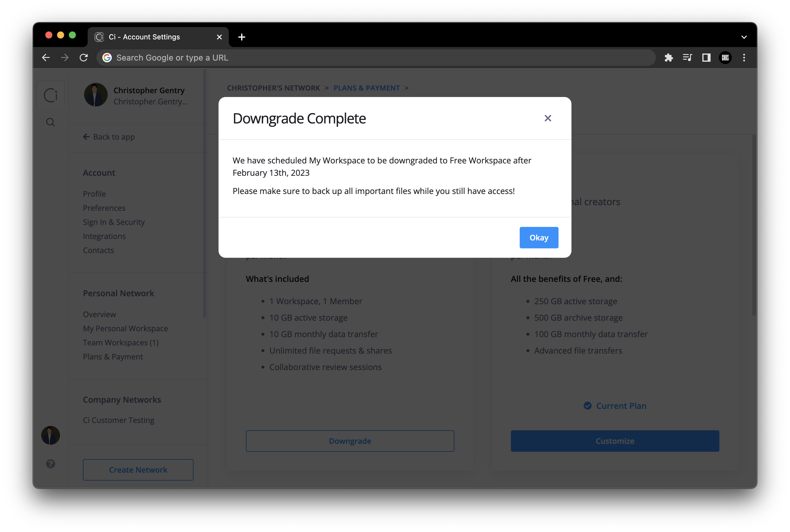Image resolution: width=790 pixels, height=532 pixels.
Task: Click the Downgrade plan button
Action: pos(350,441)
